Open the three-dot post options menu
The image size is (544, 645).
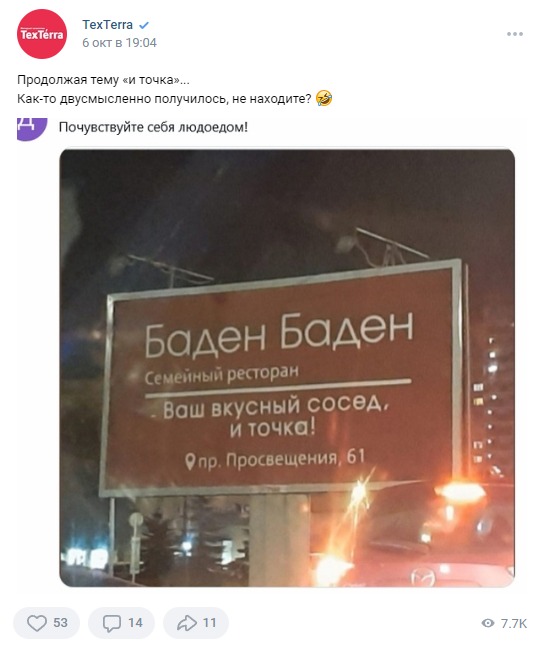[x=515, y=34]
